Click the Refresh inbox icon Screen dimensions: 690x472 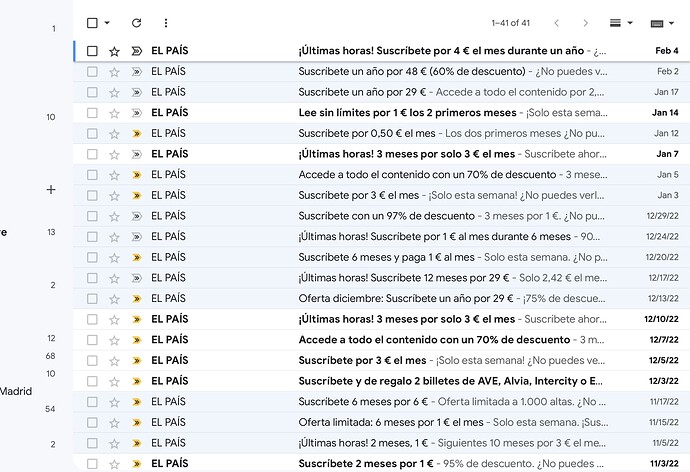[x=136, y=23]
